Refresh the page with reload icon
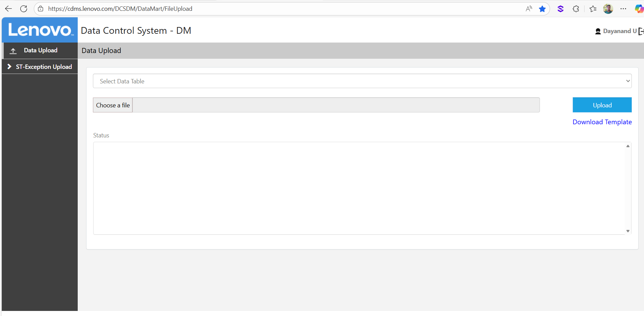The image size is (644, 316). point(24,9)
